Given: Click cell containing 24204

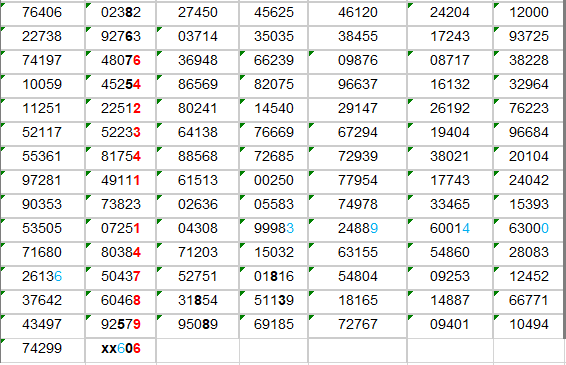Looking at the screenshot, I should click(450, 13).
